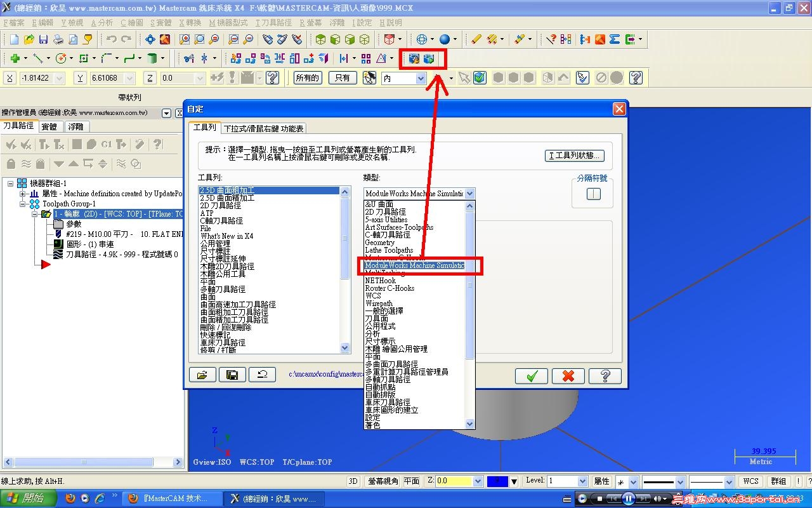Click the separator symbol button
The height and width of the screenshot is (508, 812).
593,194
